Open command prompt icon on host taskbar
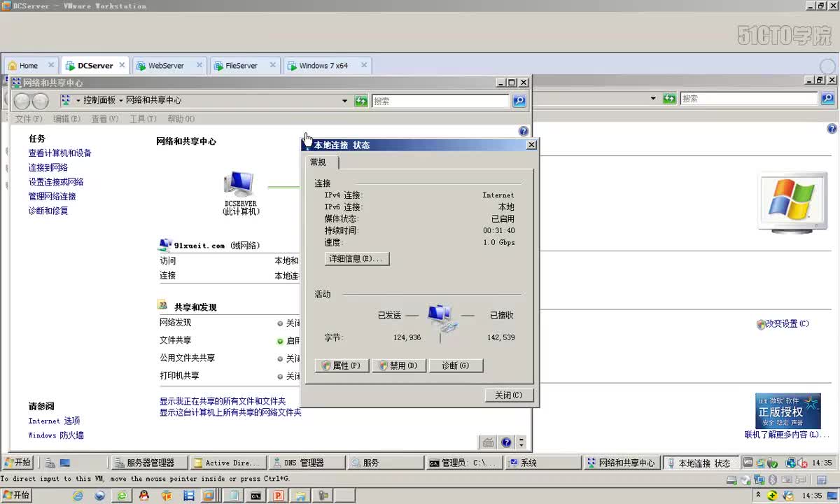This screenshot has width=840, height=504. coord(256,496)
